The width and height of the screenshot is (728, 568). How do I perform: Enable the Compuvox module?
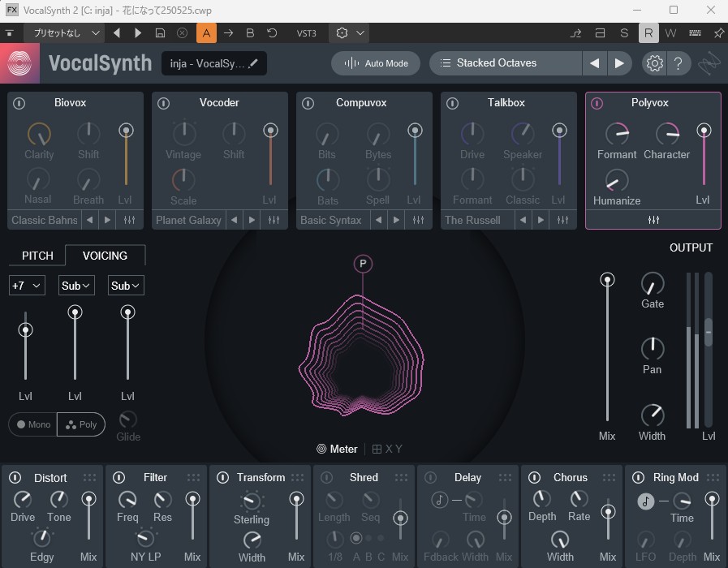click(308, 103)
